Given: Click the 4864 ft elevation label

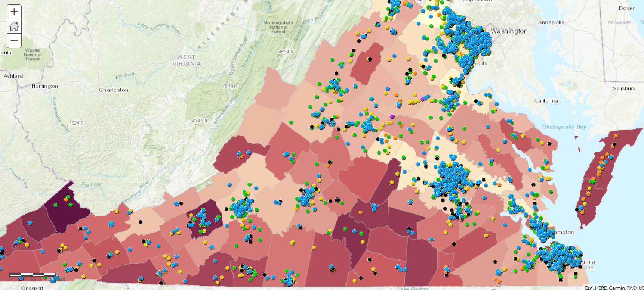Looking at the screenshot, I should 286,52.
